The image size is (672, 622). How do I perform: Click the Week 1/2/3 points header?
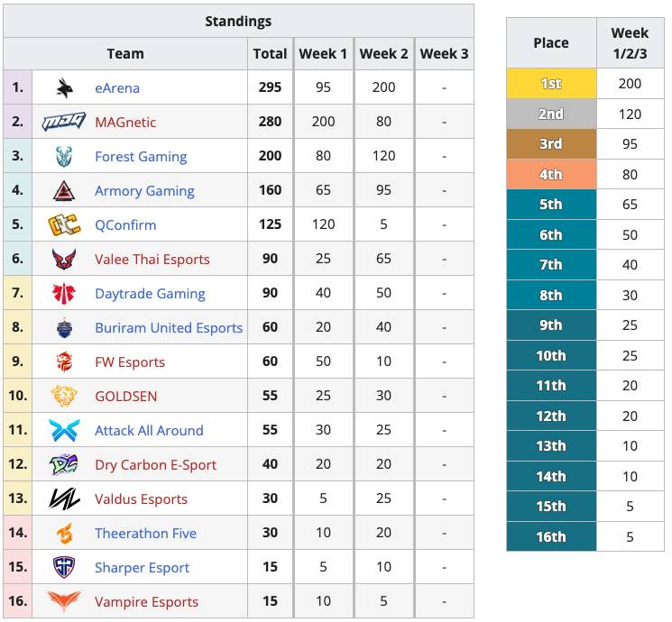630,43
